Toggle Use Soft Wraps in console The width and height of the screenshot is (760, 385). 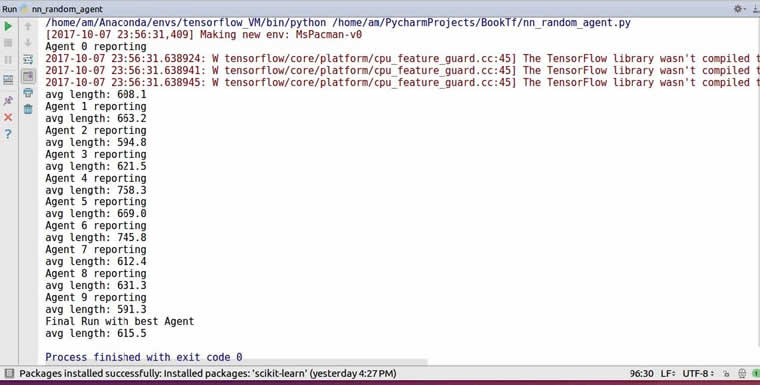28,60
